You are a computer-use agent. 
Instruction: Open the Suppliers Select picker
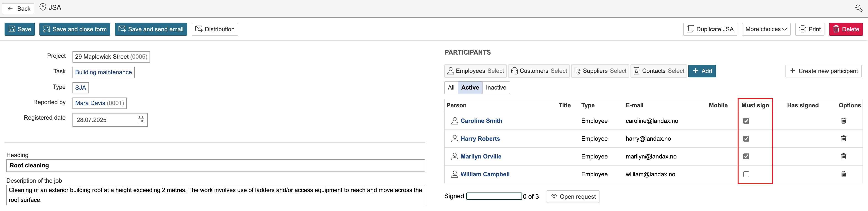[x=600, y=71]
